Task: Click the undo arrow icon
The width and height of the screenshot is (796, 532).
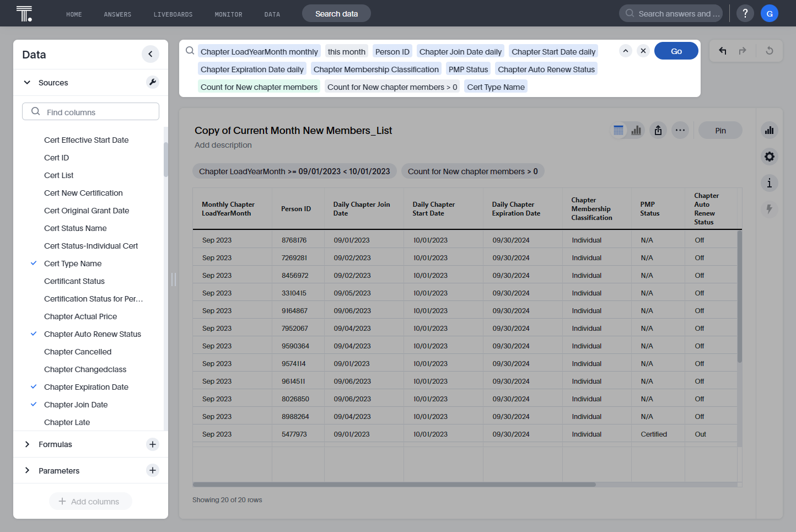Action: click(723, 51)
